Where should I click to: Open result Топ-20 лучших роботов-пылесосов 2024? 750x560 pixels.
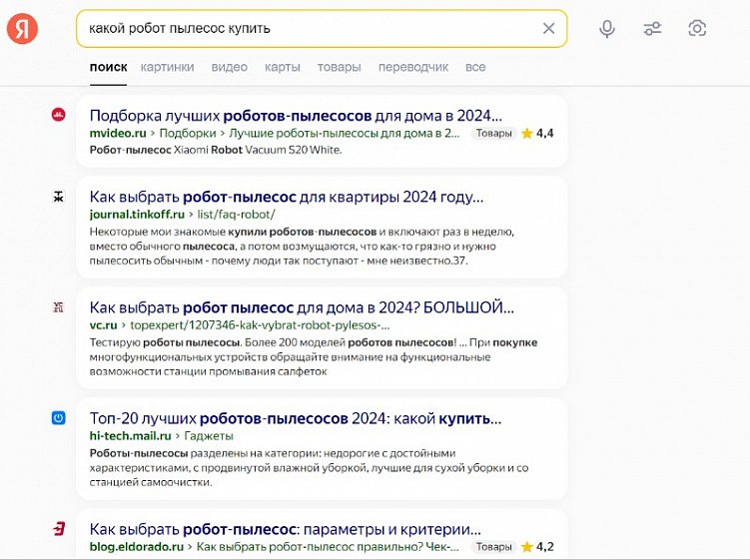(x=296, y=418)
